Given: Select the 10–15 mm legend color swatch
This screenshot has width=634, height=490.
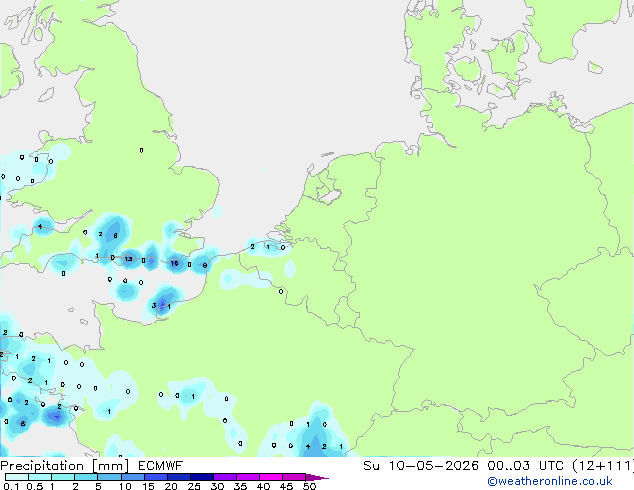Looking at the screenshot, I should click(x=133, y=477).
